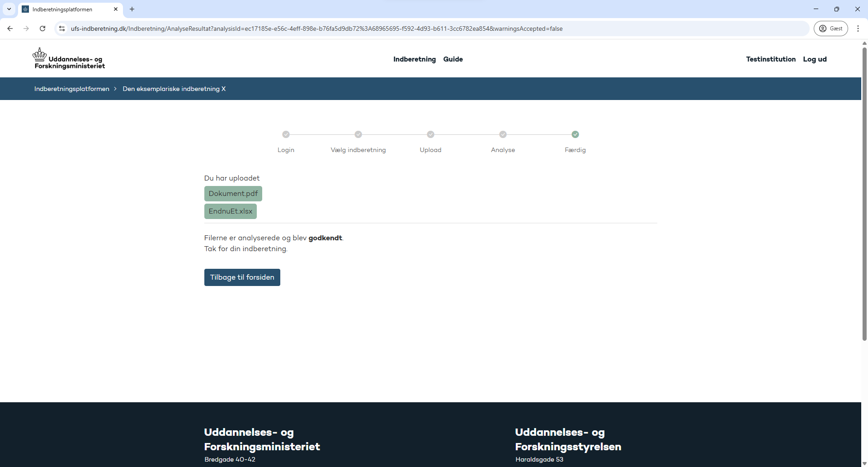Click the green Færdig step checkmark

click(575, 134)
